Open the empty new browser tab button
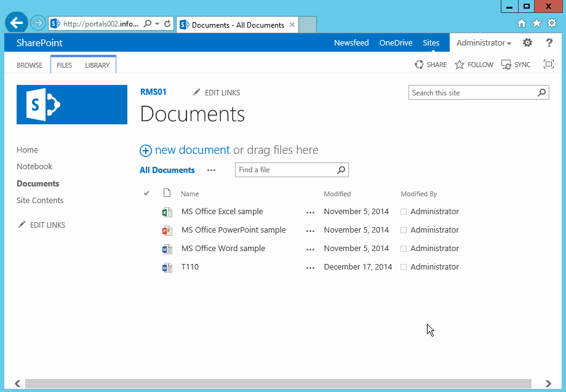Screen dimensions: 566x392 (308, 25)
